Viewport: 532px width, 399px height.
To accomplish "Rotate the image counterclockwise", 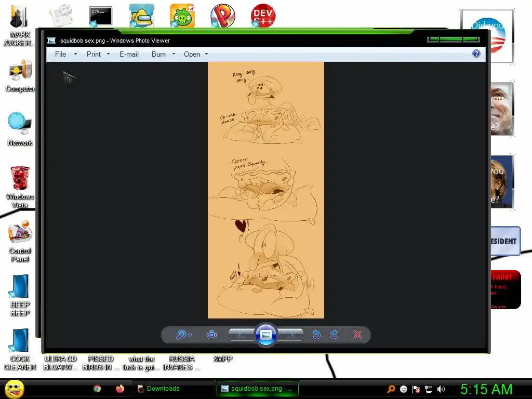I will (316, 335).
